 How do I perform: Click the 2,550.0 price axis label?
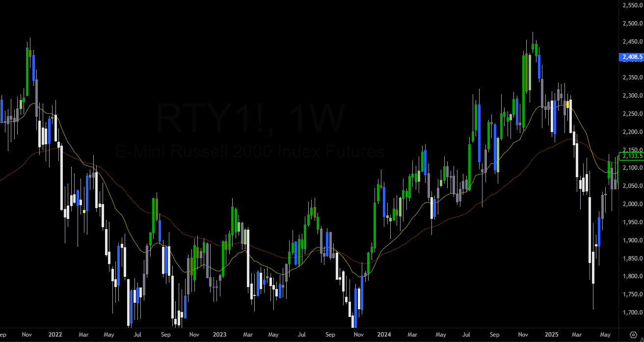632,5
